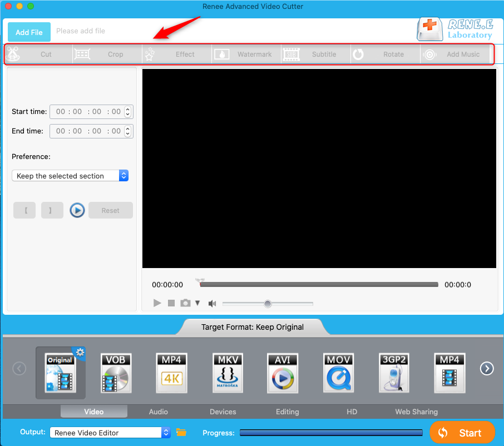Select the VOB format icon

(x=116, y=373)
